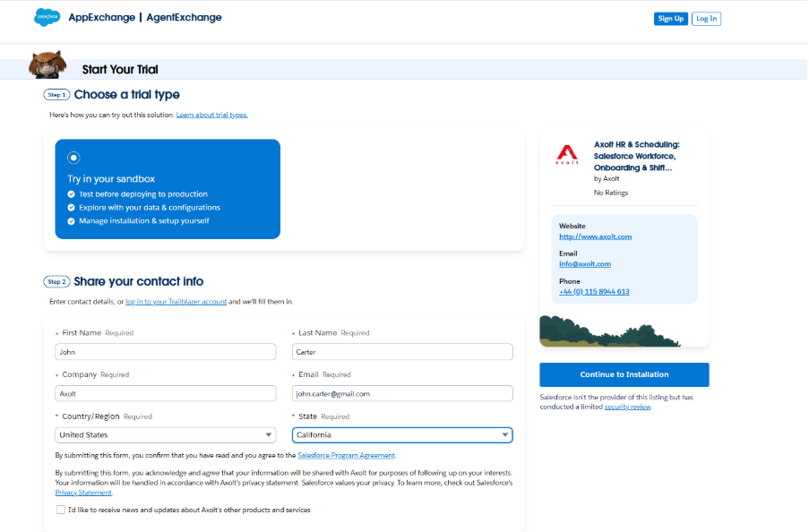This screenshot has width=809, height=532.
Task: Enable Axolt news and updates checkbox
Action: (60, 510)
